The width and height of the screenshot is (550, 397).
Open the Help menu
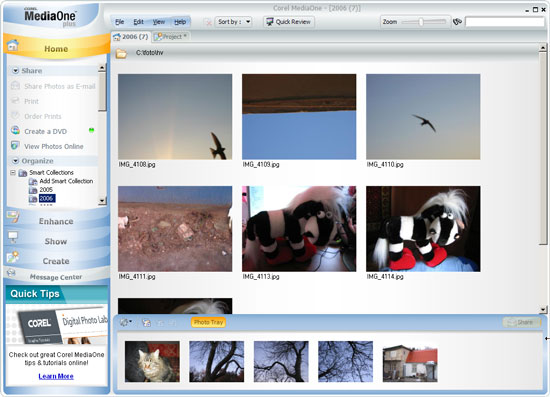click(x=180, y=22)
